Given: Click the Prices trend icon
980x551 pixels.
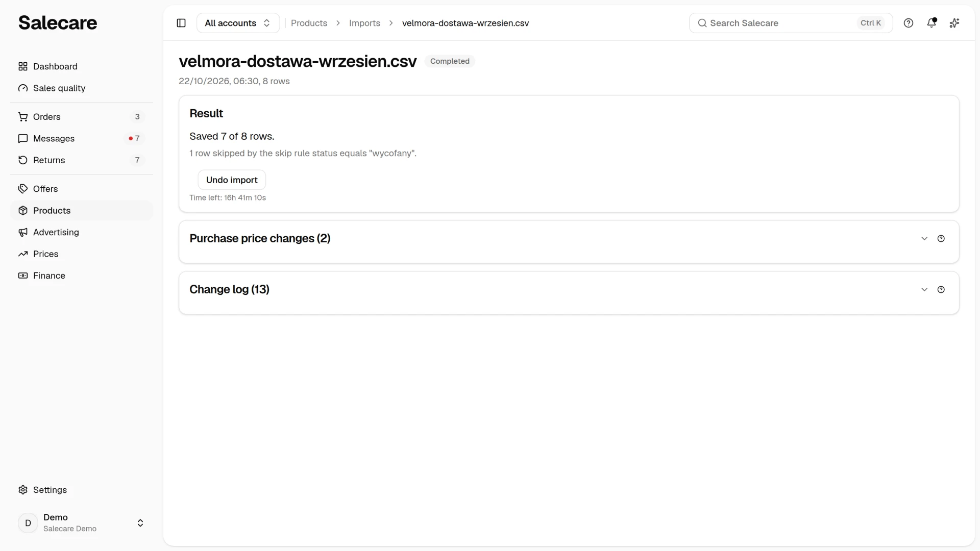Looking at the screenshot, I should click(23, 254).
